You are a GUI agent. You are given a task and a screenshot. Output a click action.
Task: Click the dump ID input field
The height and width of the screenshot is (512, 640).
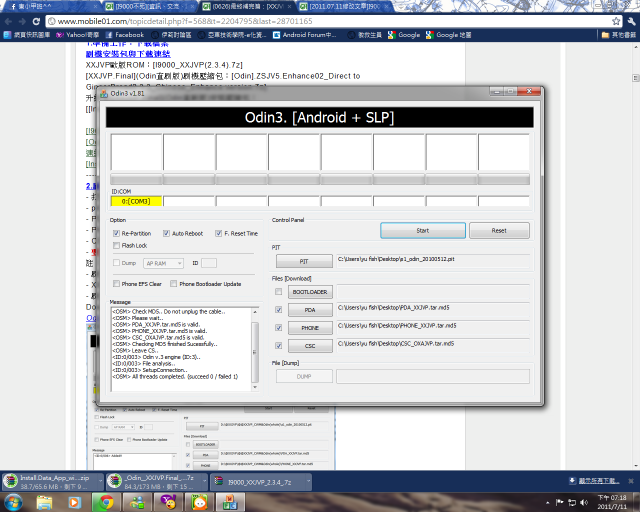pos(209,263)
